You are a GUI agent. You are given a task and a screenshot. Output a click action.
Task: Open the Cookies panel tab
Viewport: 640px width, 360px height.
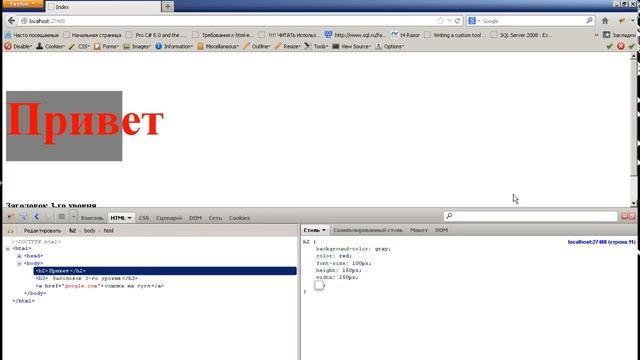coord(239,218)
